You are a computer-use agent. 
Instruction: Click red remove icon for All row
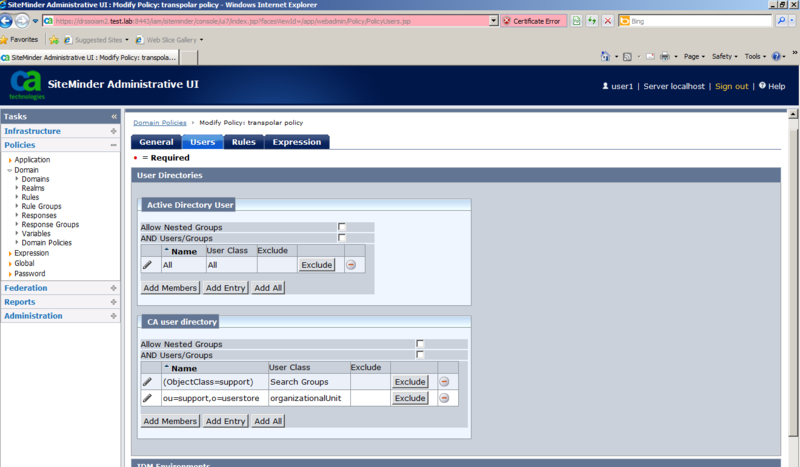click(351, 264)
